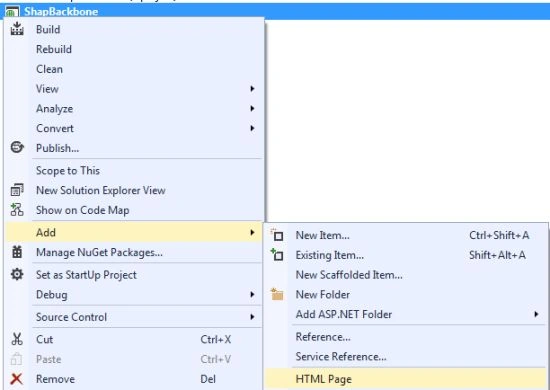Expand the Debug submenu arrow
This screenshot has width=550, height=390.
click(252, 294)
